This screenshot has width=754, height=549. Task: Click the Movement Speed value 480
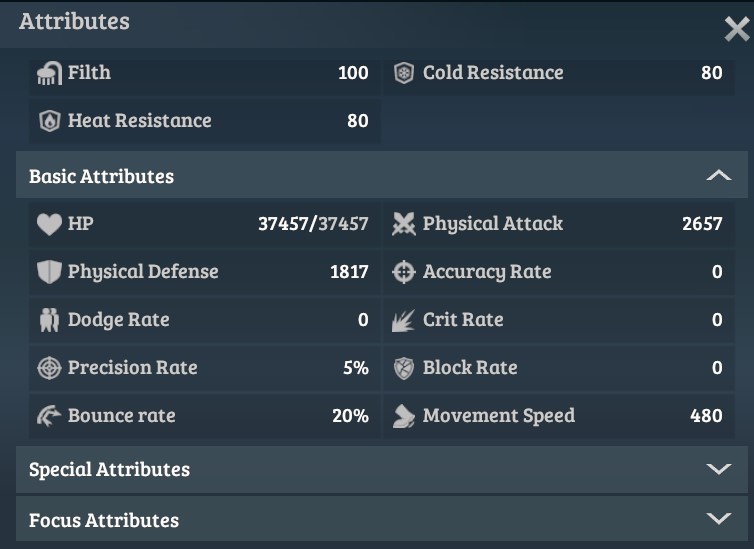point(706,416)
